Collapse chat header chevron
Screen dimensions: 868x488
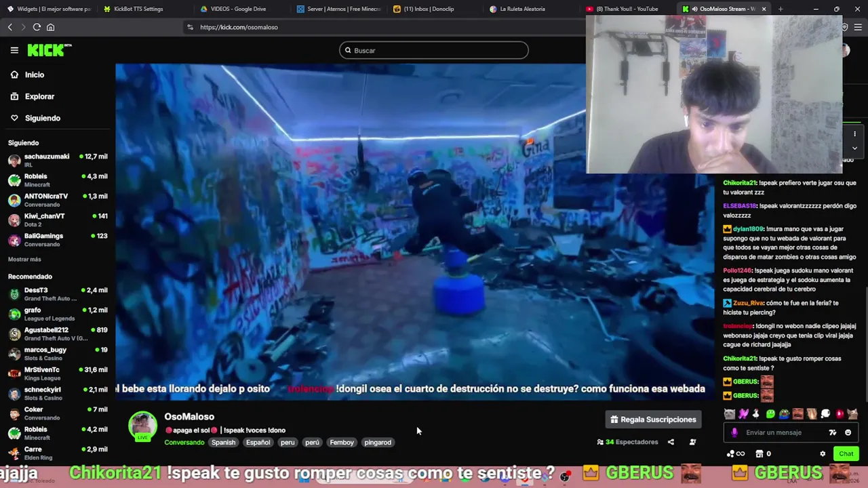pyautogui.click(x=854, y=148)
